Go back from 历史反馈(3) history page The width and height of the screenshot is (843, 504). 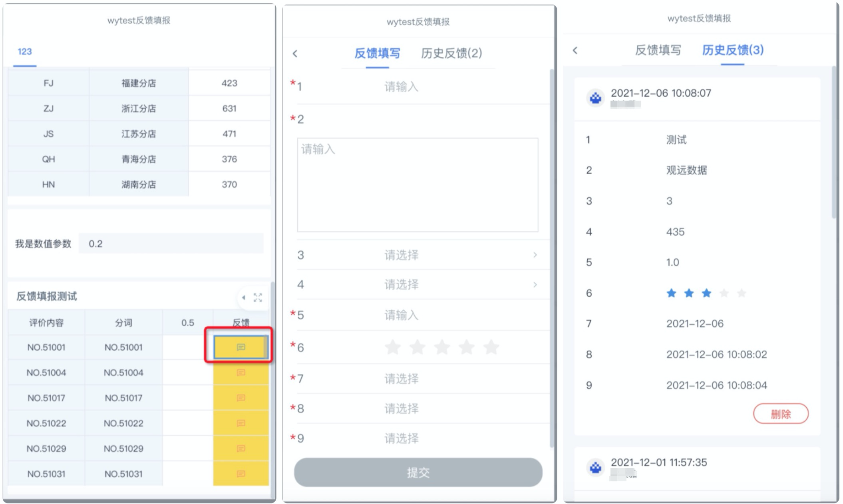[x=575, y=50]
